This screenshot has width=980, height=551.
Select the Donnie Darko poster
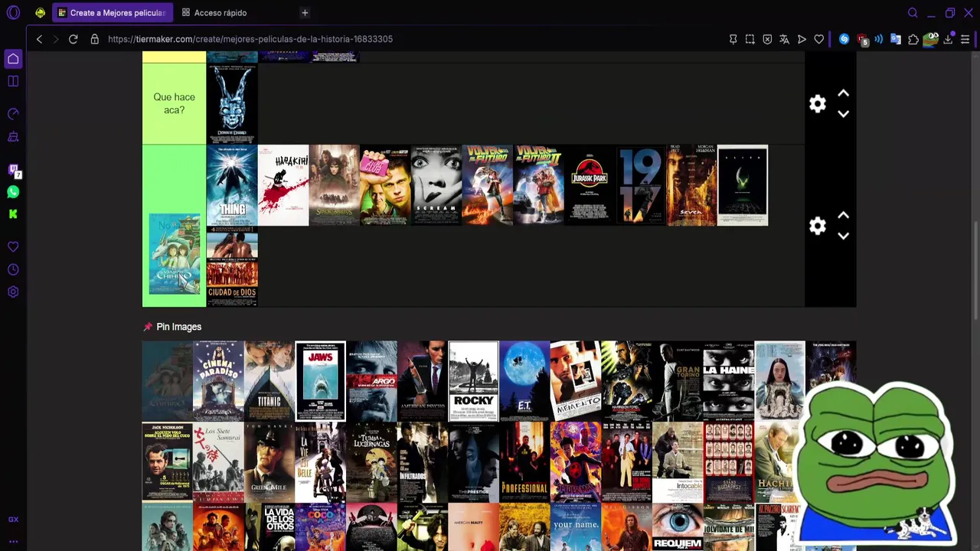click(232, 103)
